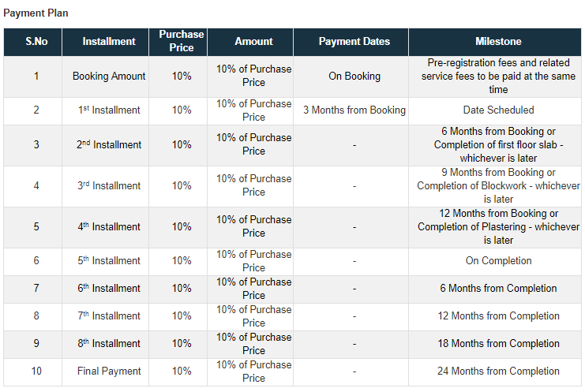585x392 pixels.
Task: Select the Amount column header
Action: click(x=254, y=42)
